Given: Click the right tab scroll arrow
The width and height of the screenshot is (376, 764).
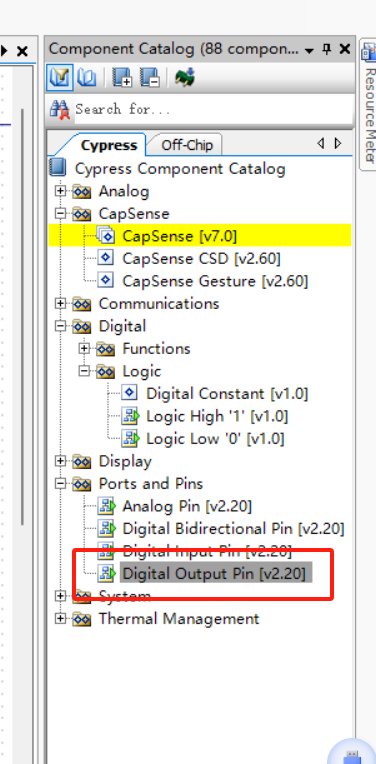Looking at the screenshot, I should (x=338, y=143).
